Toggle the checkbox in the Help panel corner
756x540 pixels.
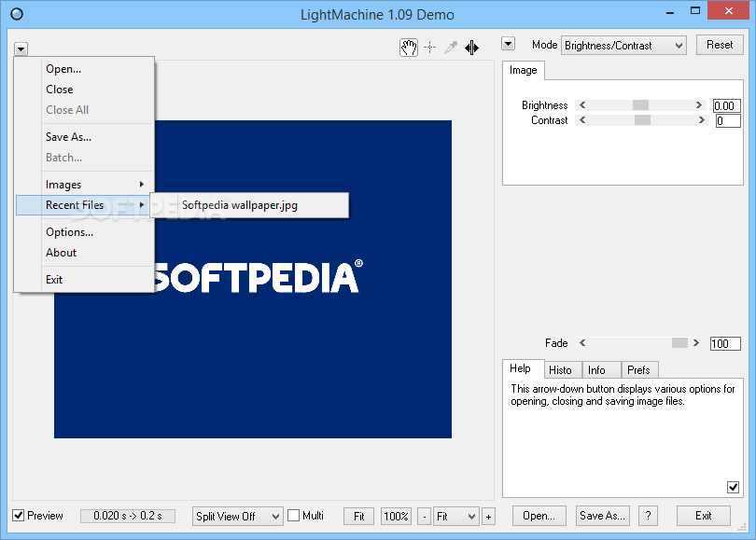[733, 487]
